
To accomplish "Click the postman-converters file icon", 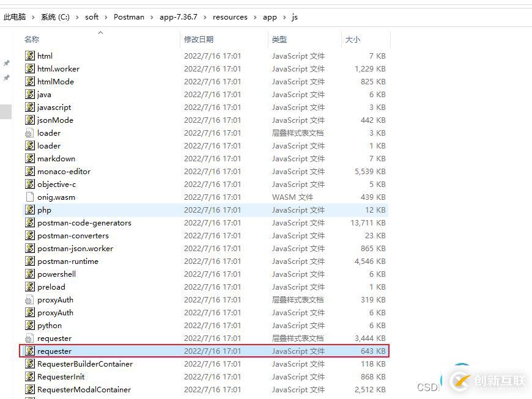I will coord(30,236).
